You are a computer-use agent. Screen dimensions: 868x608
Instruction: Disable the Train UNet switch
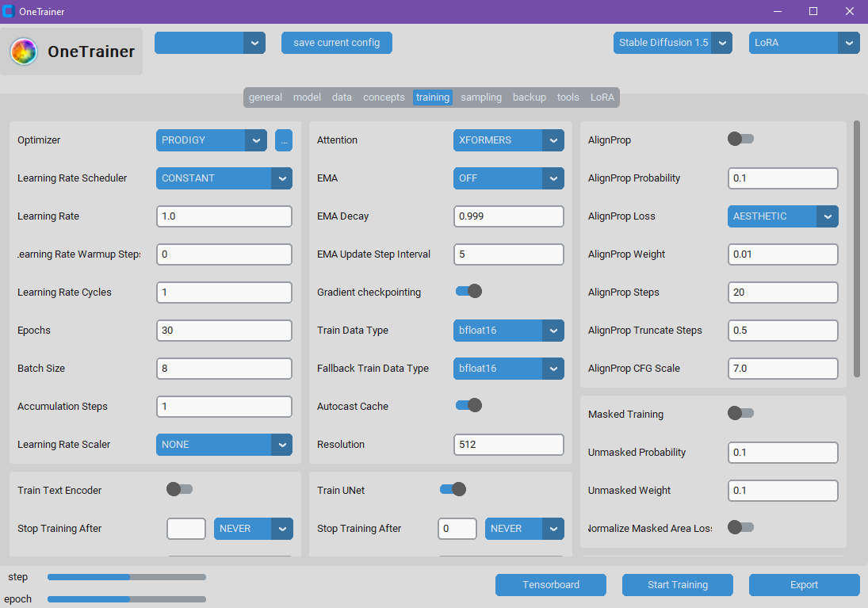[453, 490]
